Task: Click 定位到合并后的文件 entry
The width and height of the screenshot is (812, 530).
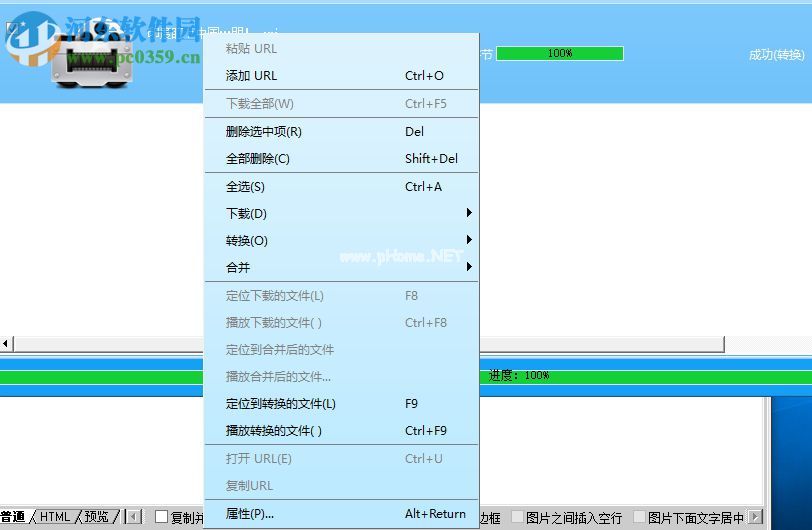Action: tap(341, 350)
